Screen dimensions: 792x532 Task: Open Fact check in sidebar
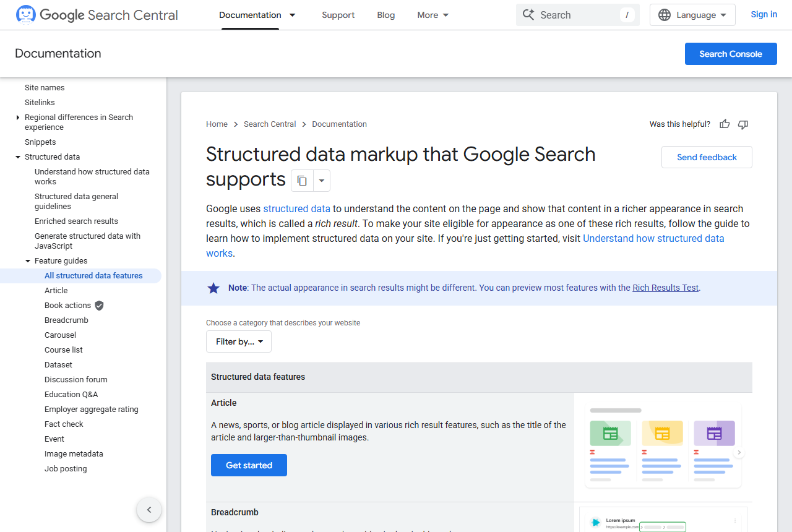(x=64, y=424)
